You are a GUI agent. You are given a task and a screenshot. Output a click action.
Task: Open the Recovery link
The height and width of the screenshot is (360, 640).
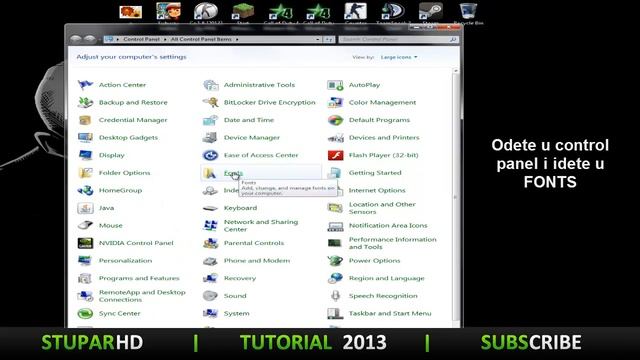click(240, 278)
